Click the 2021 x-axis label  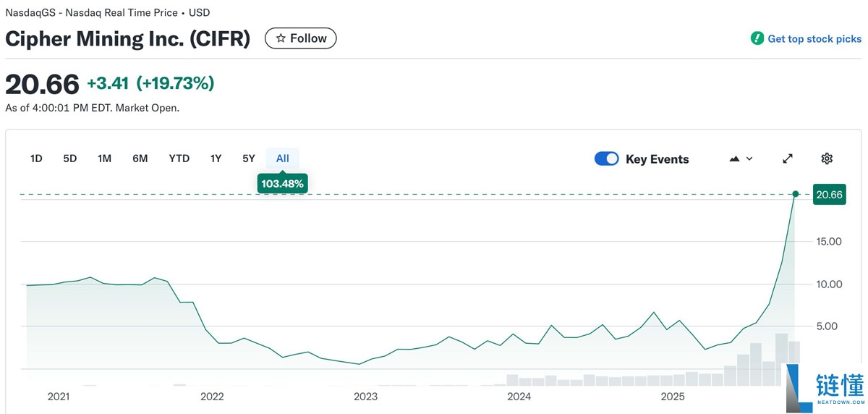tap(59, 397)
